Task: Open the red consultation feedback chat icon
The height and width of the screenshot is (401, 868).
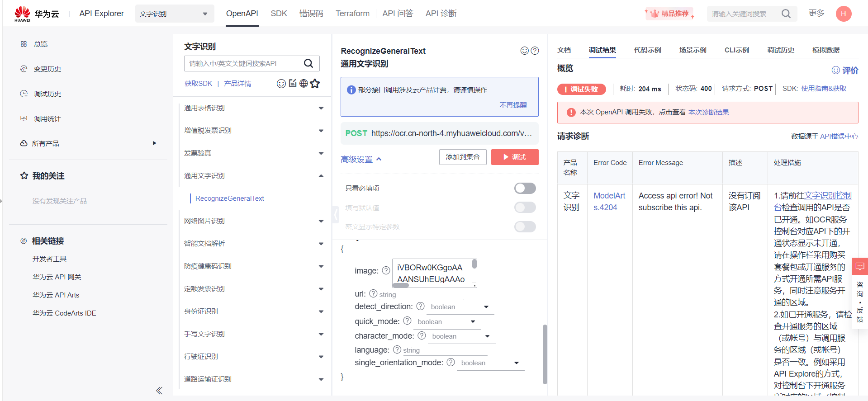Action: tap(860, 266)
